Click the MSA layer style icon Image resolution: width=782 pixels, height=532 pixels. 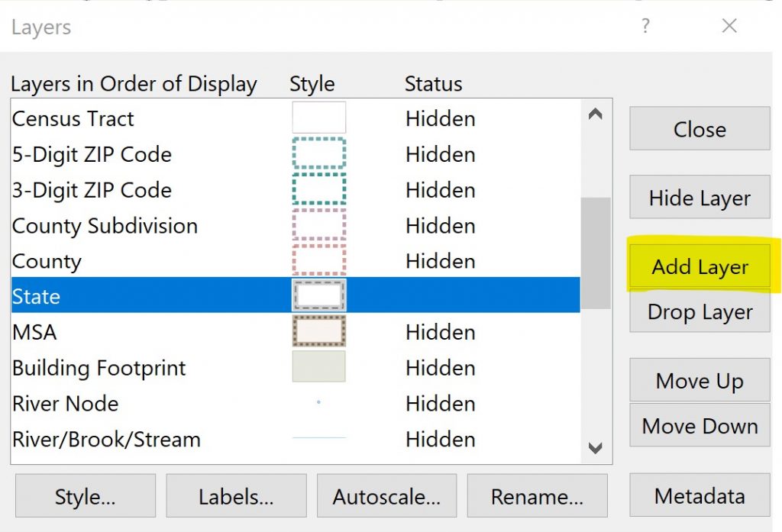pos(318,331)
